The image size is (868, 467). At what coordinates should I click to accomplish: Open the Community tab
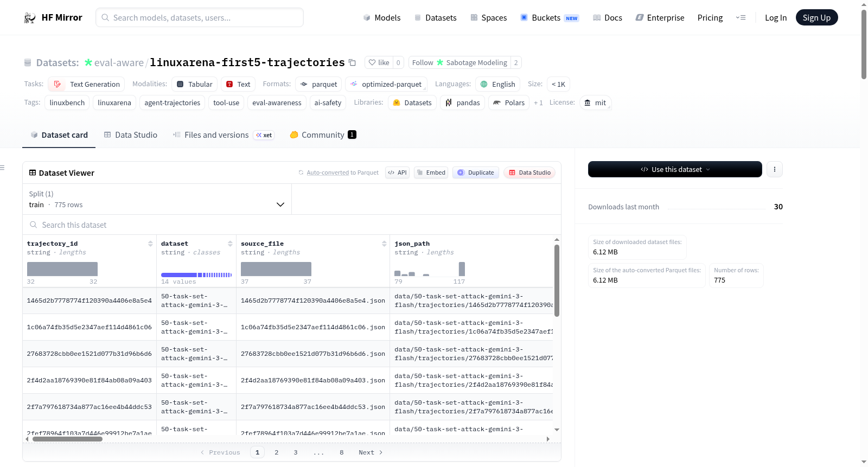323,135
